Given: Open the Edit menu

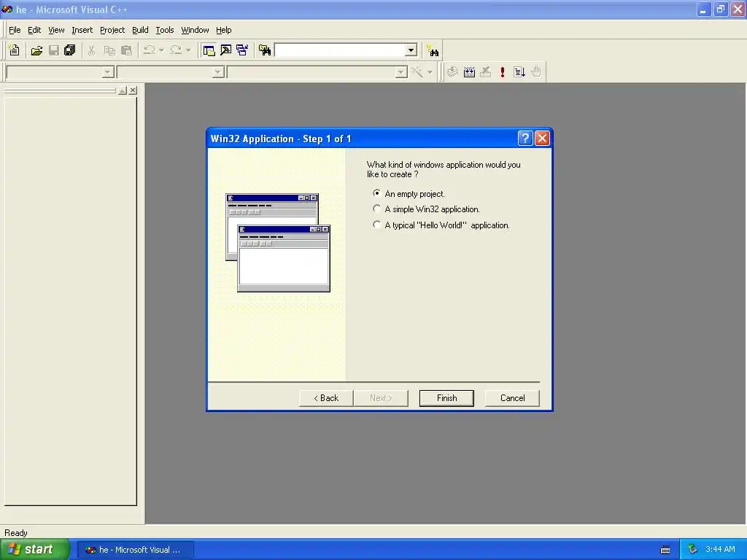Looking at the screenshot, I should pyautogui.click(x=34, y=30).
